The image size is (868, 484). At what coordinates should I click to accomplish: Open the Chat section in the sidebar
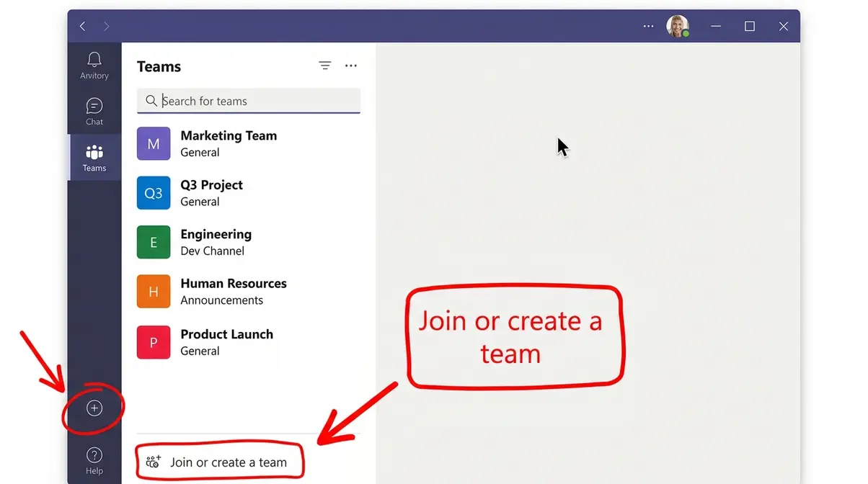(94, 112)
